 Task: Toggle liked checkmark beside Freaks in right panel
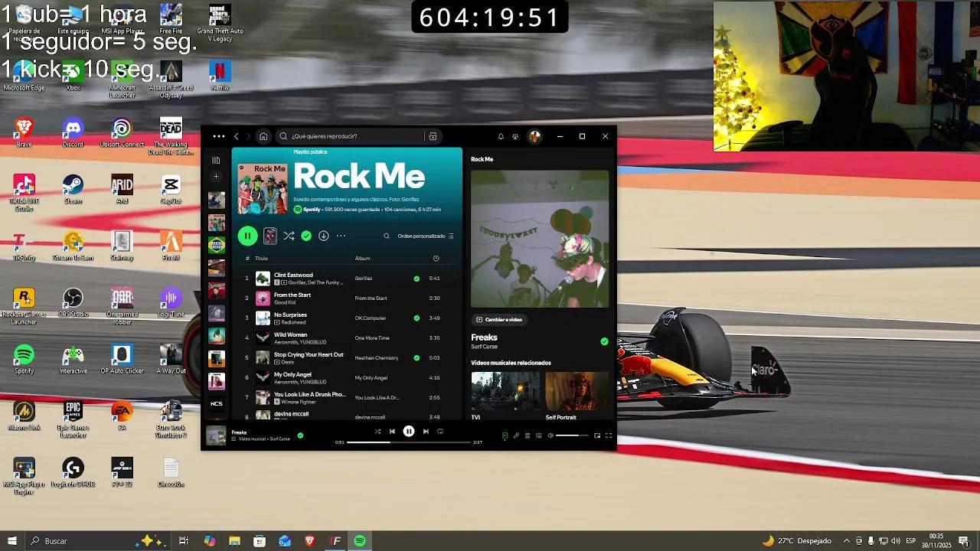[x=604, y=341]
